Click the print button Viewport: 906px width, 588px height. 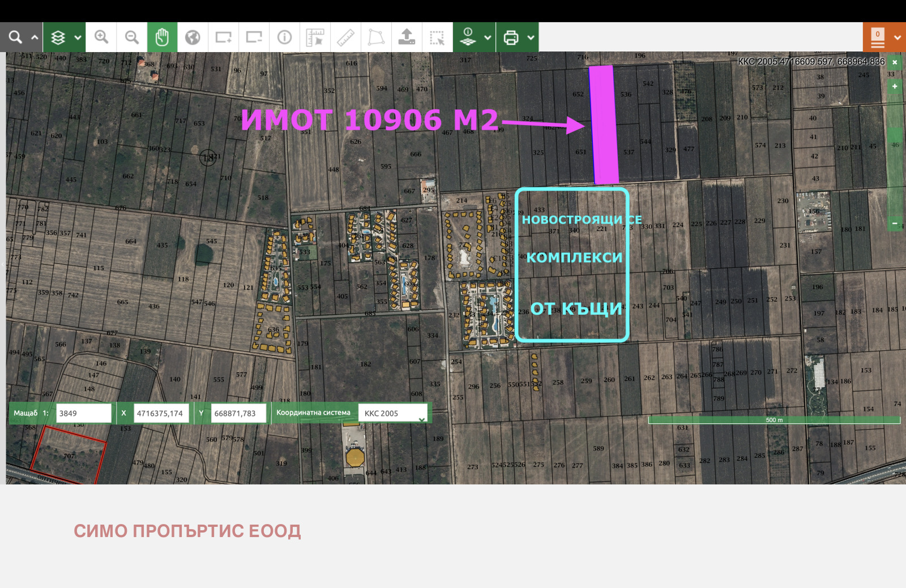pyautogui.click(x=511, y=37)
